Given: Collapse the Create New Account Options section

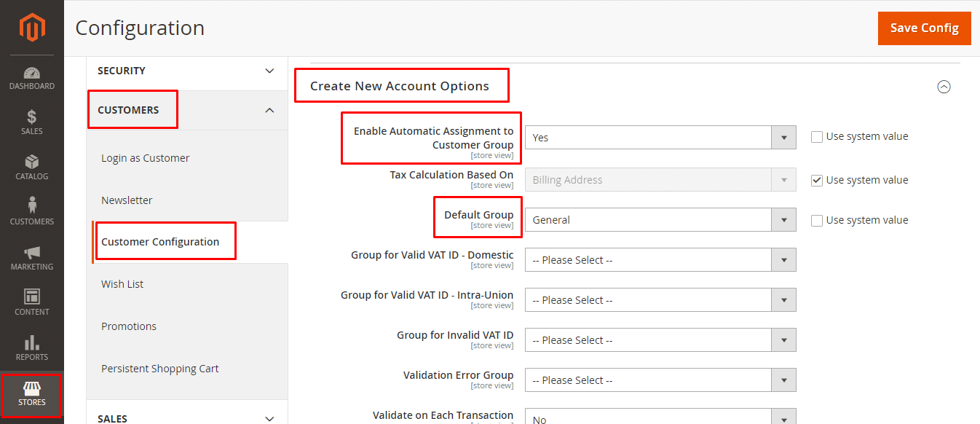Looking at the screenshot, I should (x=944, y=87).
